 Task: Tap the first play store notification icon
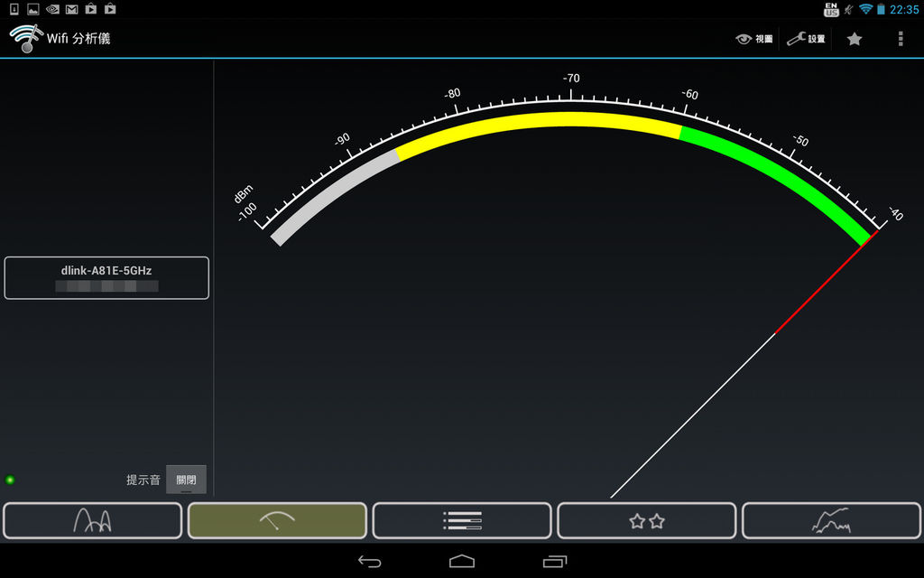[x=91, y=9]
